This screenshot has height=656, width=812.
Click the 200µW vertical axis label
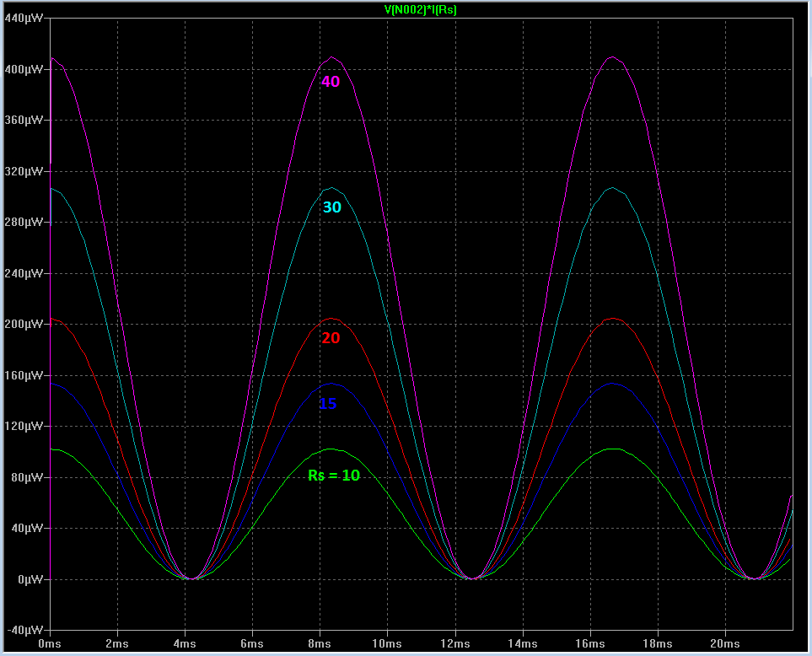click(x=24, y=324)
